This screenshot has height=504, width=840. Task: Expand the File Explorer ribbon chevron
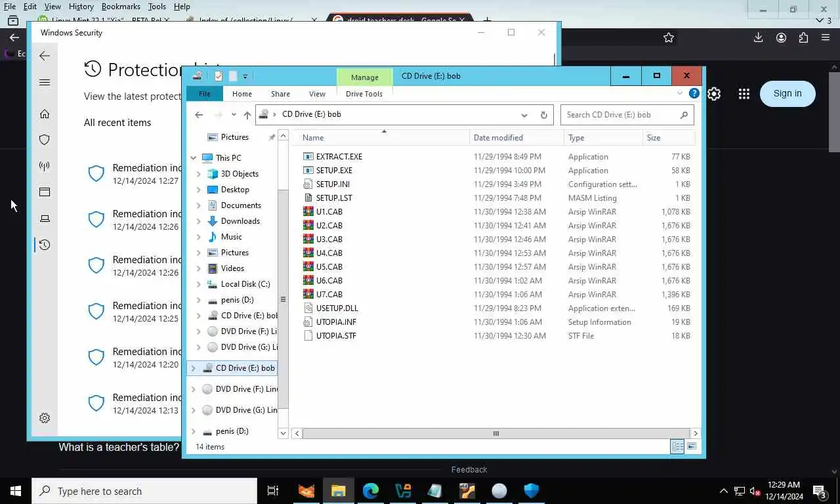(x=680, y=94)
